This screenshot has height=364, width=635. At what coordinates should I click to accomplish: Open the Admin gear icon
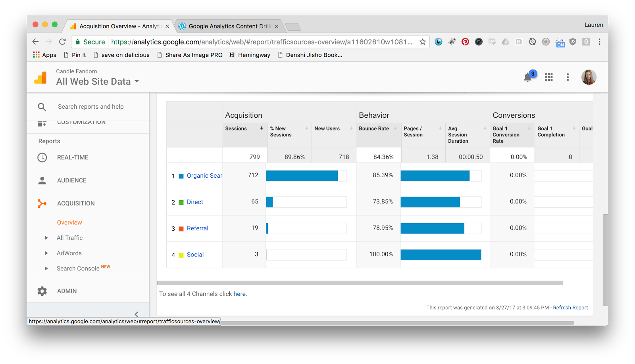coord(42,291)
